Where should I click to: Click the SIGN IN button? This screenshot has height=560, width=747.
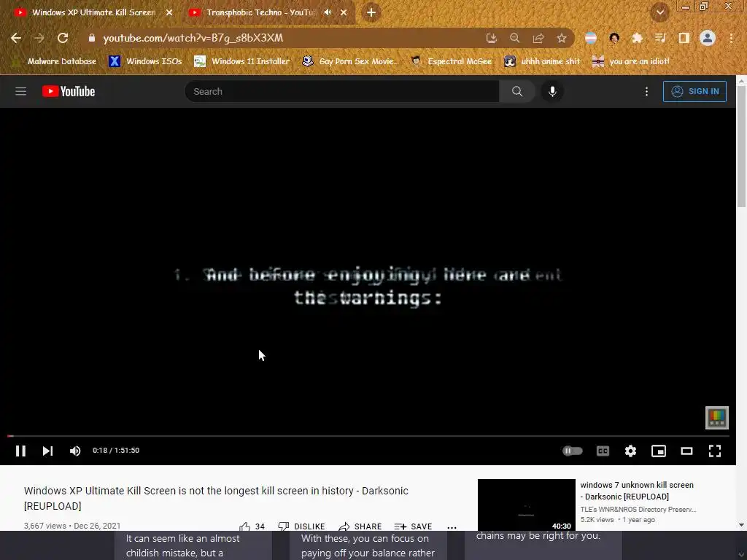pos(694,91)
